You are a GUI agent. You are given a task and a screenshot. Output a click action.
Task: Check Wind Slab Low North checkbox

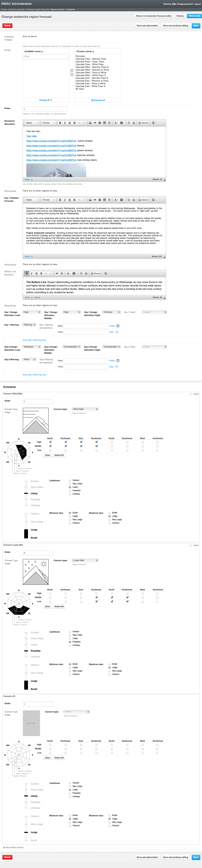50,450
